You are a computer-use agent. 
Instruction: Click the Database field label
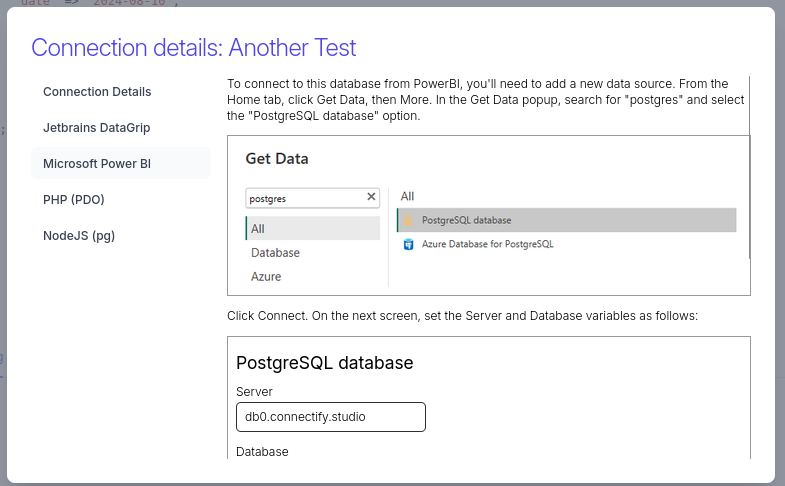coord(262,452)
